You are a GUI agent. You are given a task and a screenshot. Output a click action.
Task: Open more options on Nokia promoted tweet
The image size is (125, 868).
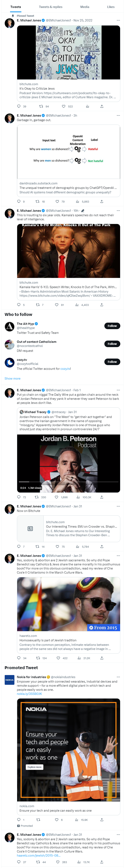click(x=118, y=677)
